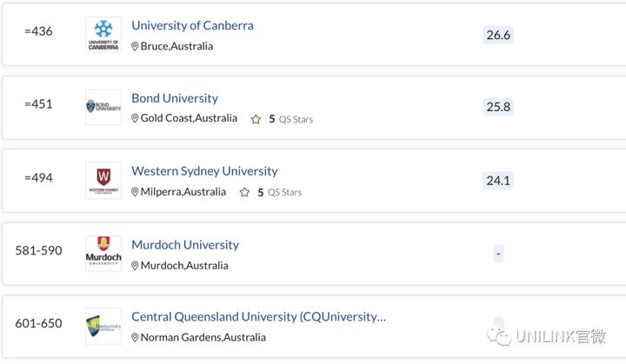Click the Bond University logo
Screen dimensions: 626x364
tap(103, 108)
